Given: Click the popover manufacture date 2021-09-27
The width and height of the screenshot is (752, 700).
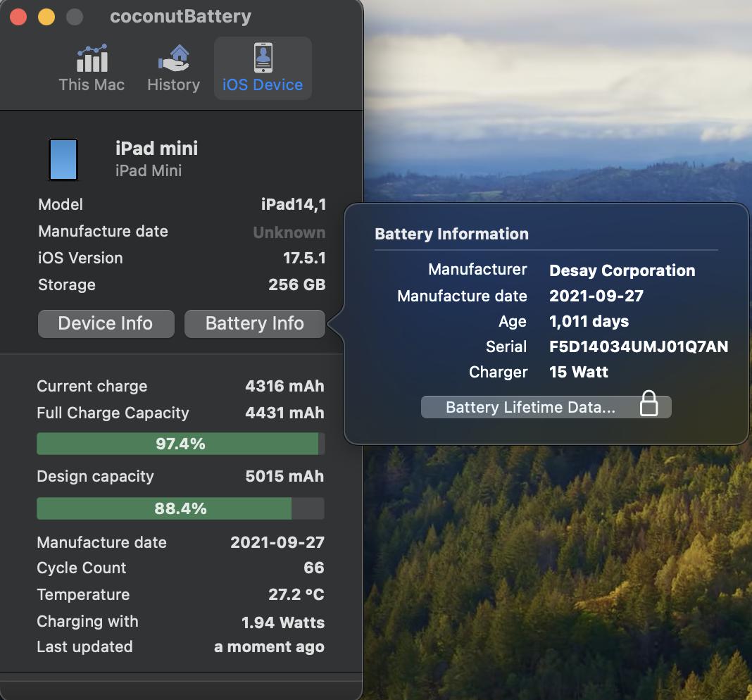Looking at the screenshot, I should click(596, 296).
